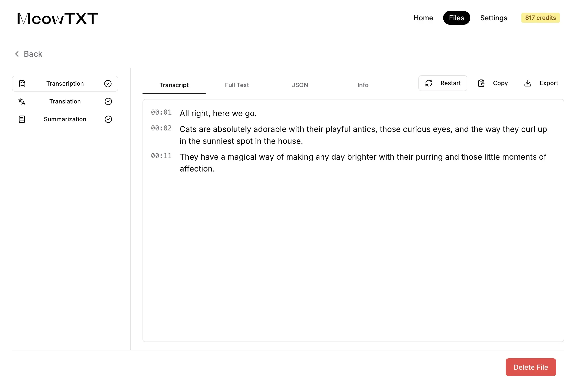Click the MeowTXT logo
576x392 pixels.
click(57, 18)
